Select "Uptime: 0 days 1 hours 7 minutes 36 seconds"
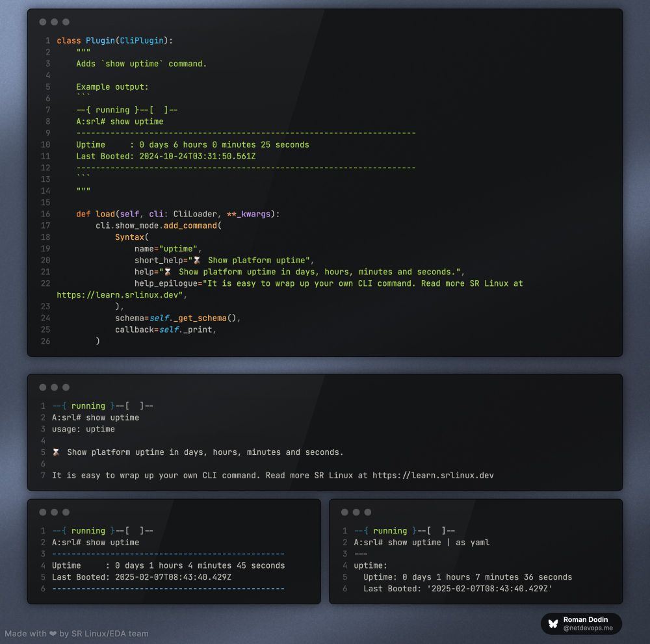 tap(467, 577)
